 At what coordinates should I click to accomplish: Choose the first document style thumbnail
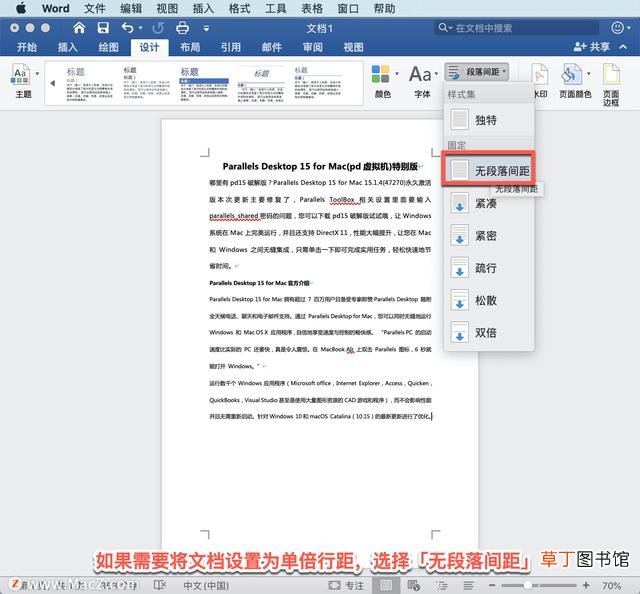[x=90, y=84]
